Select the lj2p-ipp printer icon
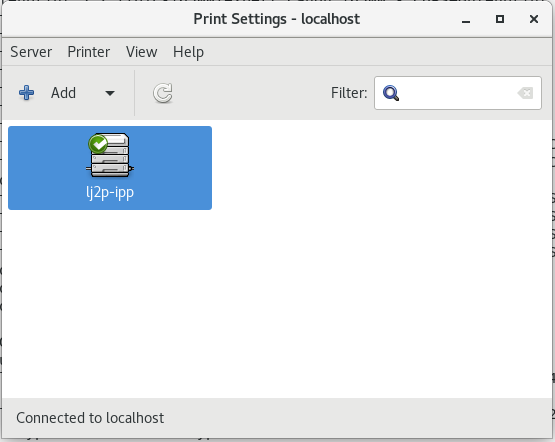555x442 pixels. click(110, 155)
